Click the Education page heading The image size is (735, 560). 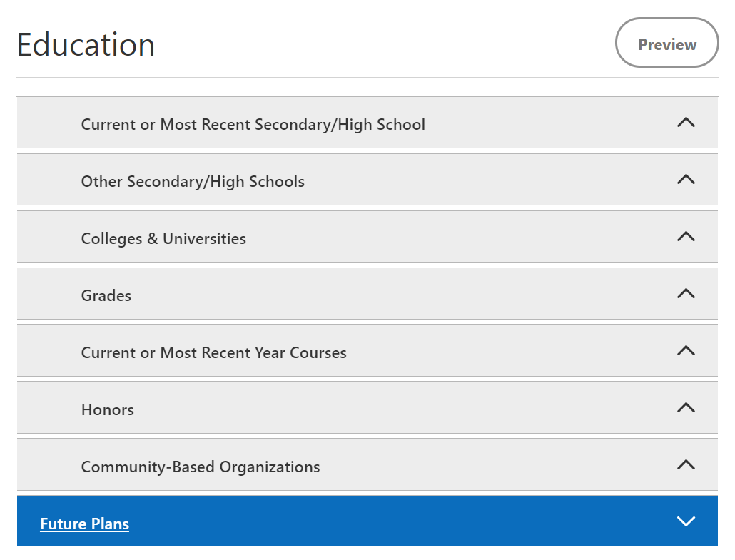[86, 45]
